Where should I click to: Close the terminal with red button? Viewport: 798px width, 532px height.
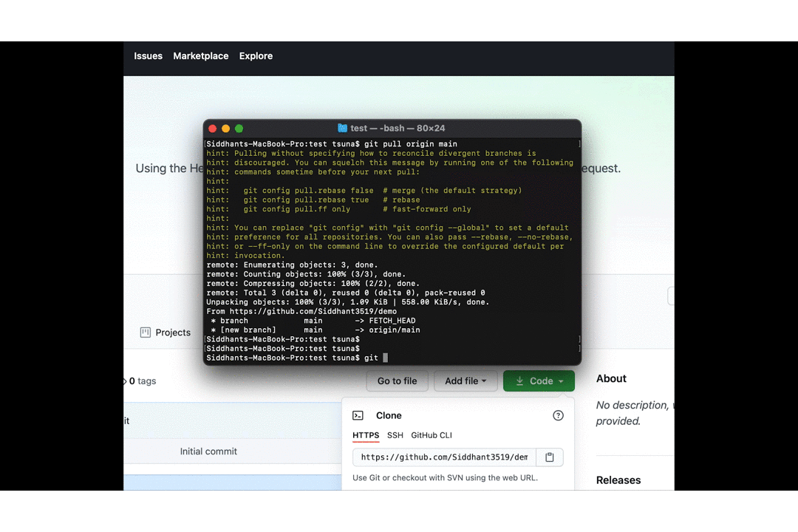[x=213, y=129]
